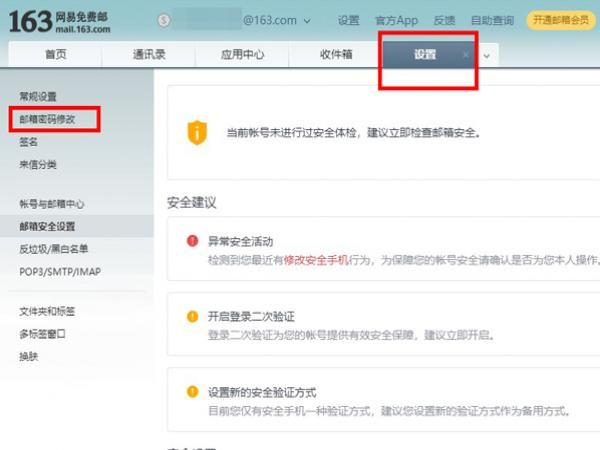Click the 开启登录二次验证 heading
This screenshot has width=600, height=450.
[251, 316]
